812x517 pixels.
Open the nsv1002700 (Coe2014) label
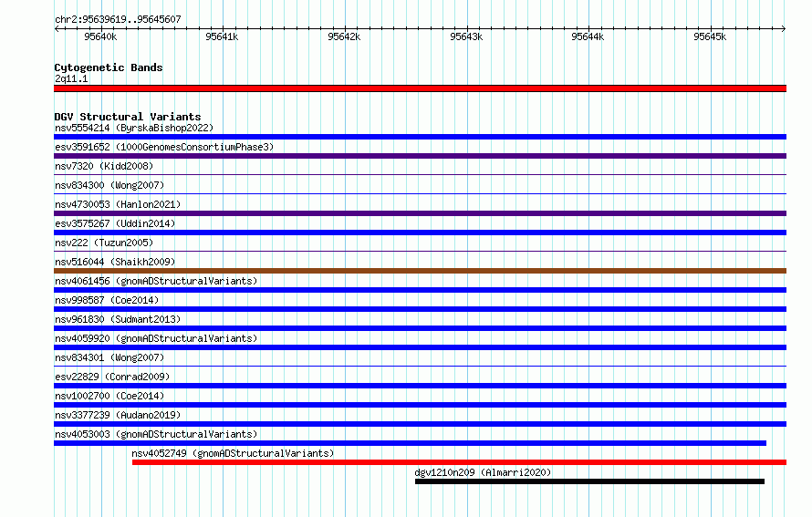[109, 396]
